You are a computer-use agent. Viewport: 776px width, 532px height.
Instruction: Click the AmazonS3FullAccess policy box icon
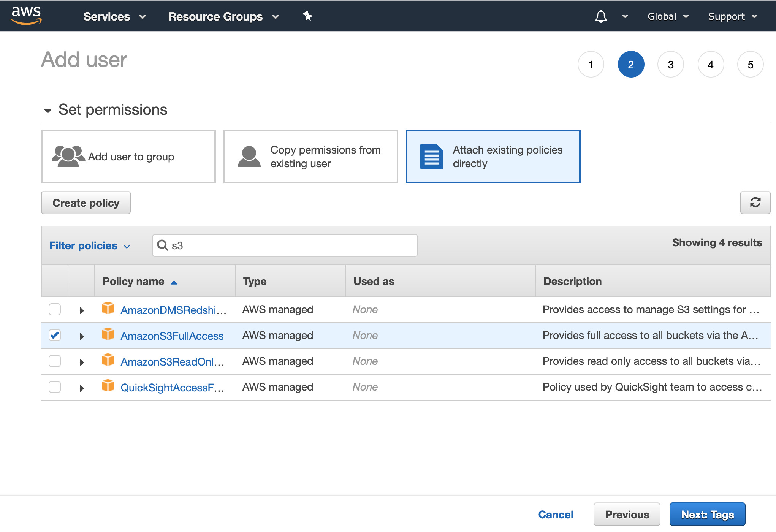point(108,334)
